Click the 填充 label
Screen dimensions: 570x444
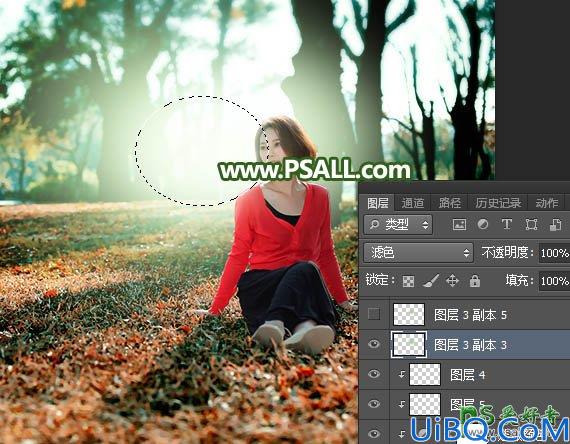(519, 280)
